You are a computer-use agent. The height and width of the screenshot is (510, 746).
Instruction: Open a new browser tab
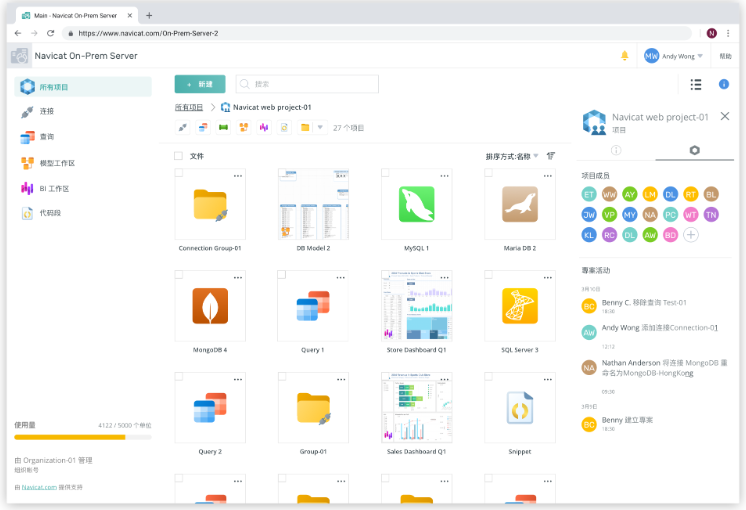[x=149, y=15]
